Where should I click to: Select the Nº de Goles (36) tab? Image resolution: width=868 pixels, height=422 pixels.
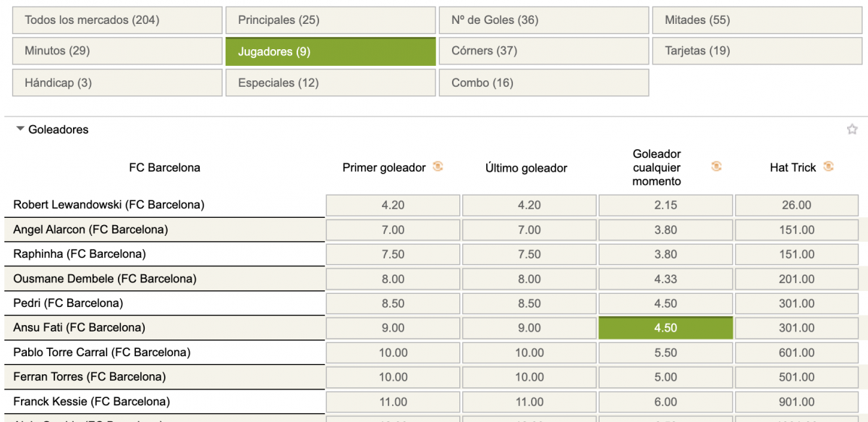click(544, 20)
